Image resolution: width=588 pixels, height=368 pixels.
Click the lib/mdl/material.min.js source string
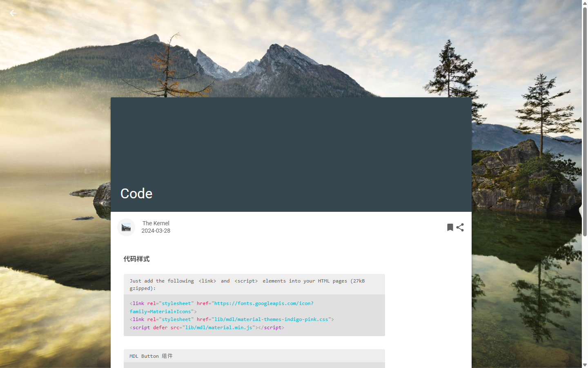tap(218, 328)
